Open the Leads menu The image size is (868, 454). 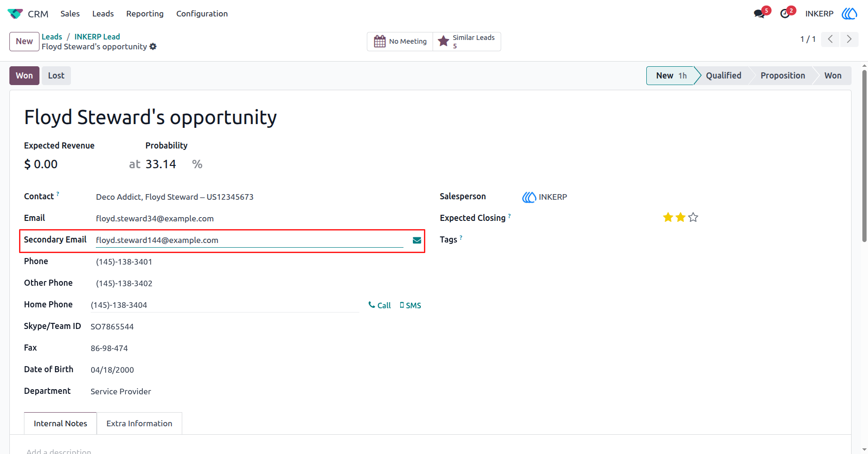tap(103, 14)
